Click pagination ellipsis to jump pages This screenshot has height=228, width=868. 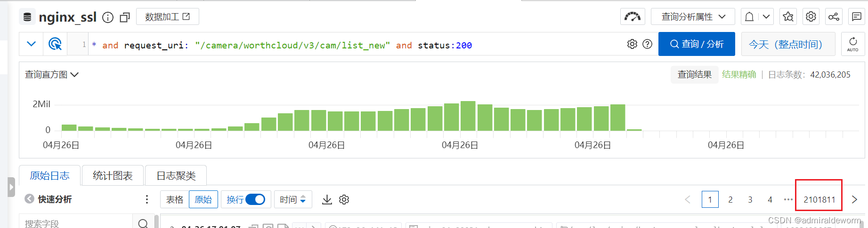coord(788,200)
